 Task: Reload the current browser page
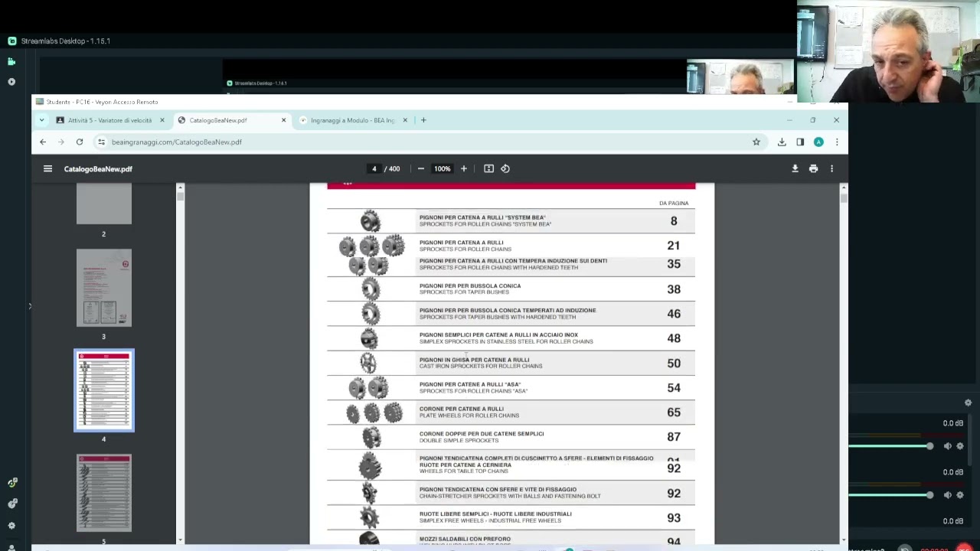tap(80, 142)
